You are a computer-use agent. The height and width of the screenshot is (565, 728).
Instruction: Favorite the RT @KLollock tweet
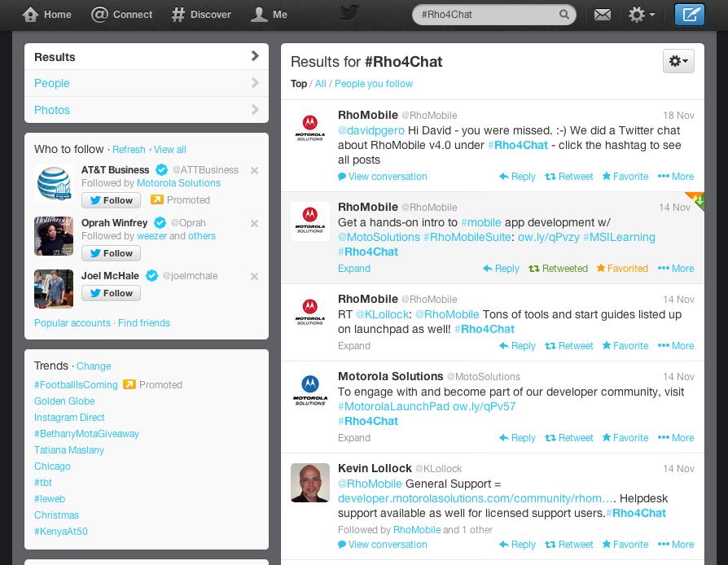coord(625,346)
